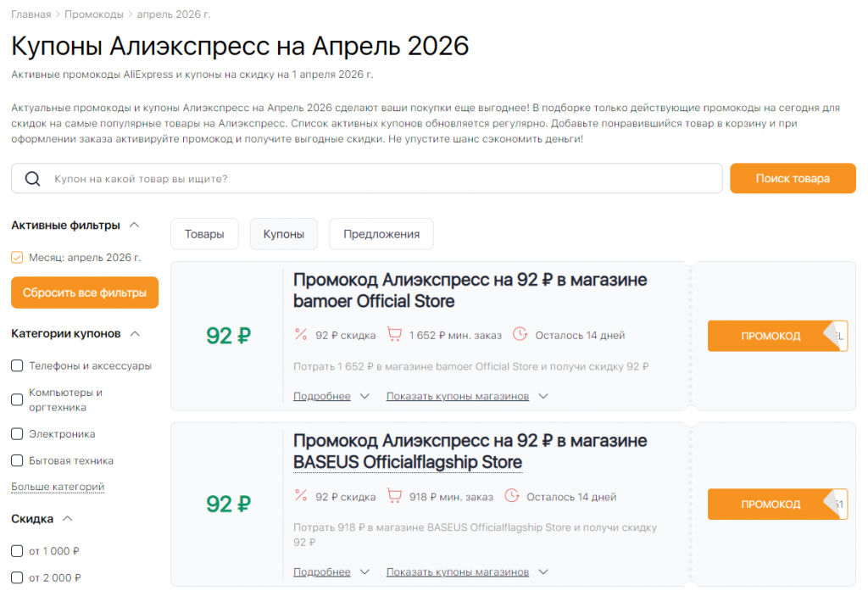The height and width of the screenshot is (591, 868).
Task: Switch to the Товары tab
Action: [203, 234]
